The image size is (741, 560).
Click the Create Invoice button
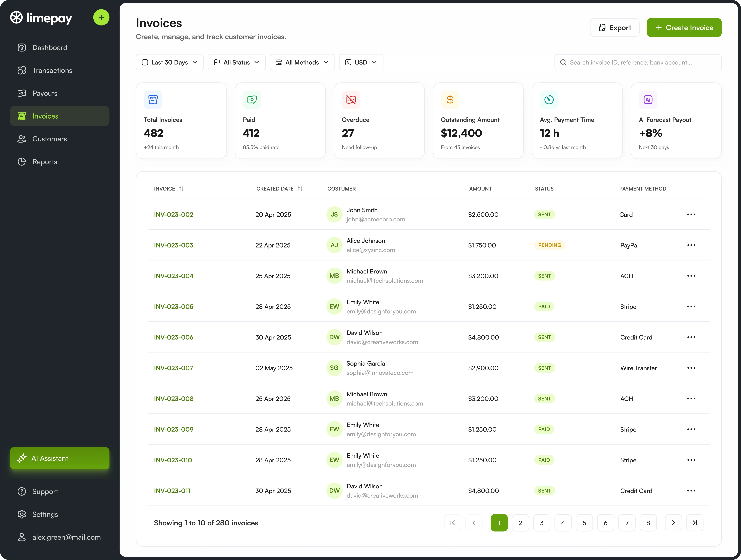(684, 28)
